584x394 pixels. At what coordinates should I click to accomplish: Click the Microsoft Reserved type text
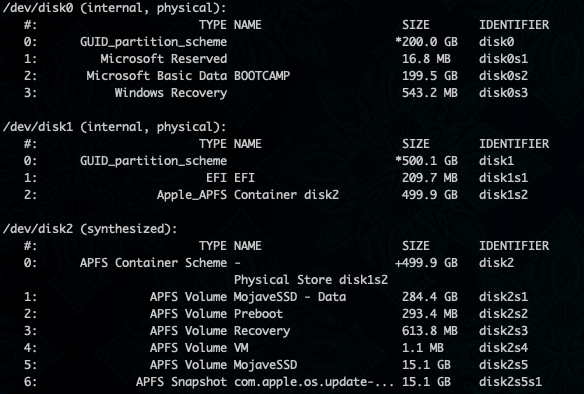point(164,58)
